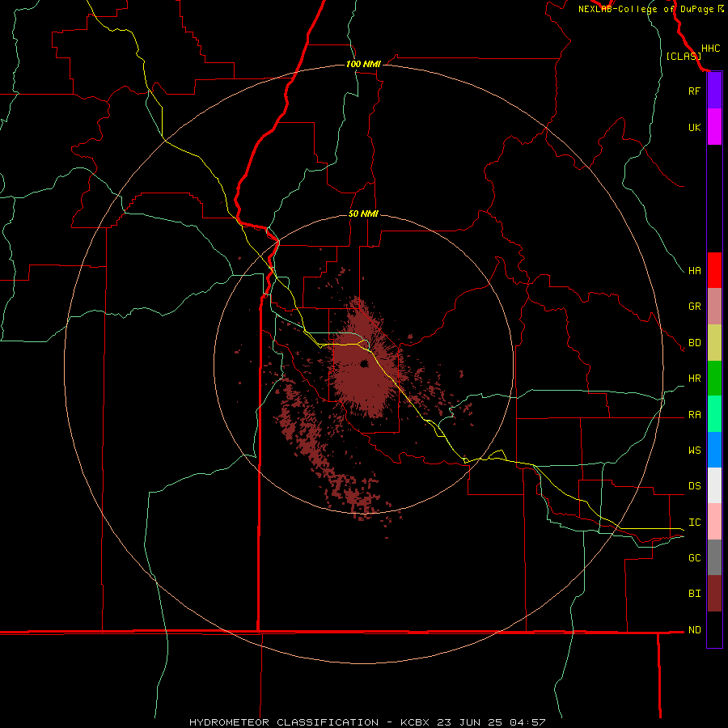Click the red HA legend swatch

[x=714, y=270]
